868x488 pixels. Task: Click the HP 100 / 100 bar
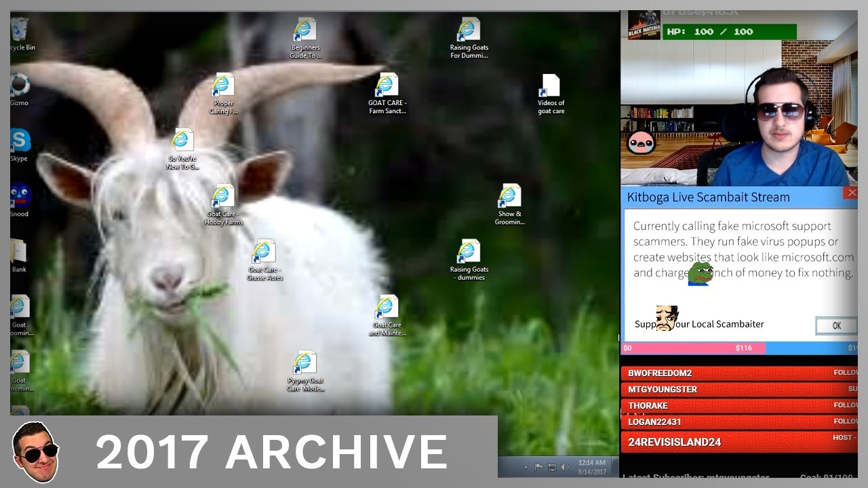pos(730,32)
